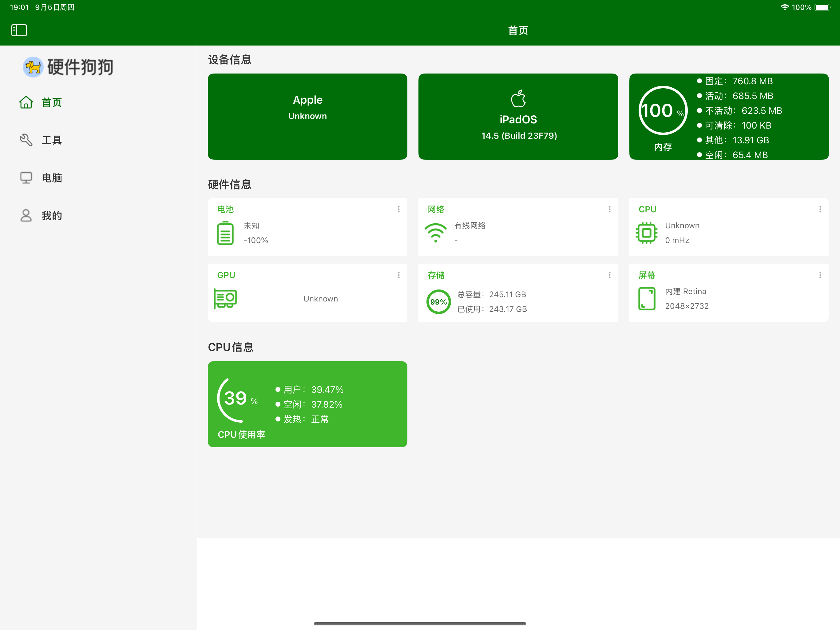
Task: Open screen card more options menu
Action: coord(820,275)
